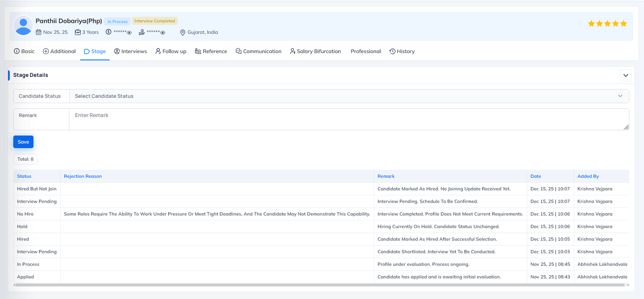Open the Communication tab
644x299 pixels.
[259, 51]
